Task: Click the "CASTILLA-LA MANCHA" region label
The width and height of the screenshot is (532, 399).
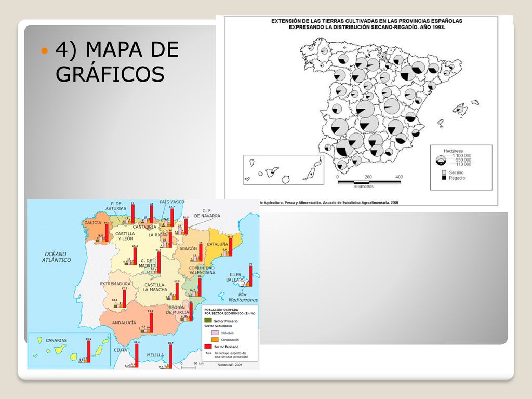Action: (155, 287)
